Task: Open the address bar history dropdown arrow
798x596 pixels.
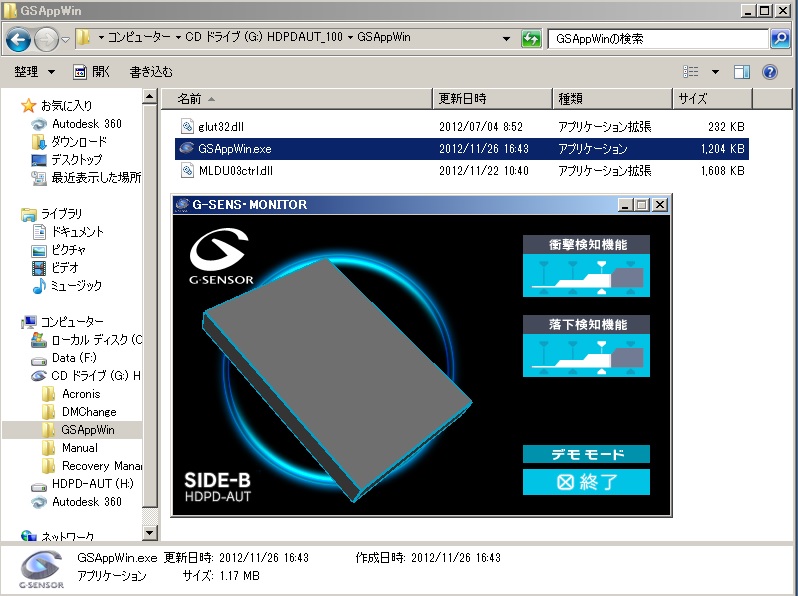Action: 506,39
